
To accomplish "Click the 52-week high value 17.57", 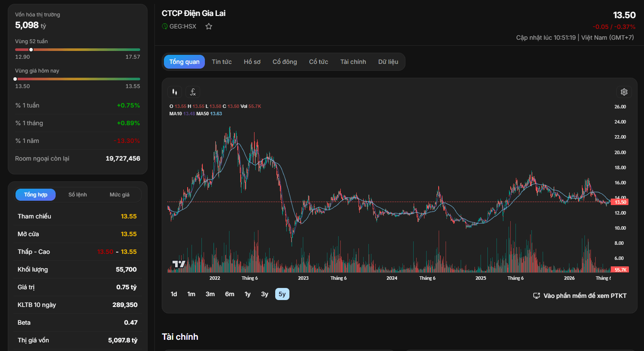I will pos(133,57).
